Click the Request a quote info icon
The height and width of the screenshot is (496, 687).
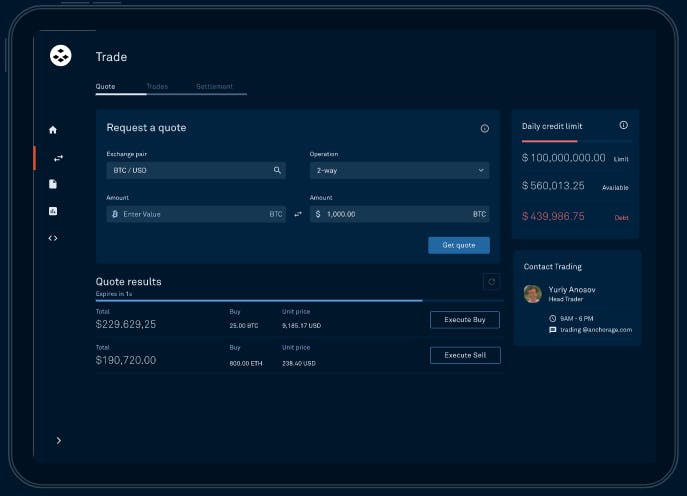485,128
